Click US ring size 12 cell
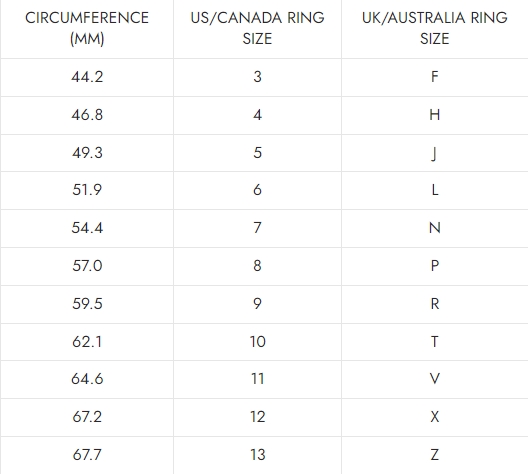 [x=257, y=417]
